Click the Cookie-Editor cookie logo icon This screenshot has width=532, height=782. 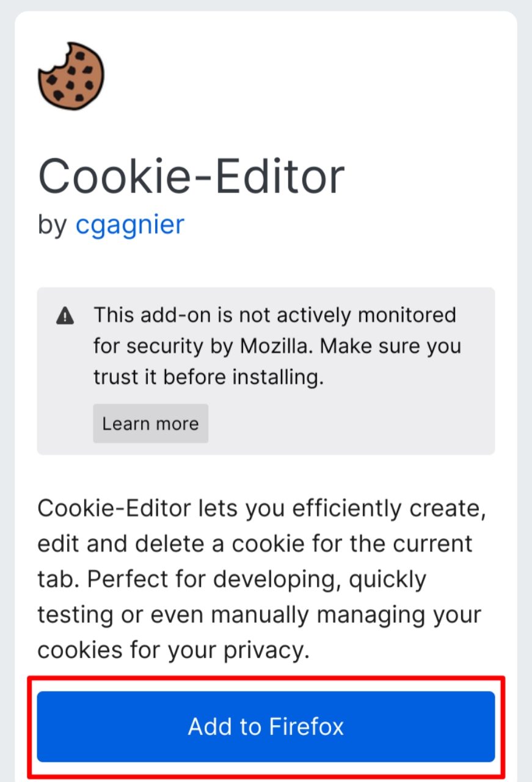point(71,77)
